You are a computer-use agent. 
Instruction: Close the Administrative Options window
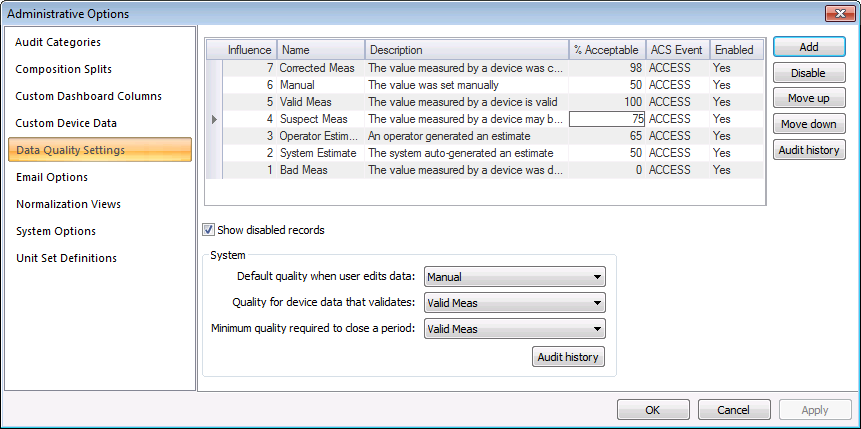[x=840, y=14]
